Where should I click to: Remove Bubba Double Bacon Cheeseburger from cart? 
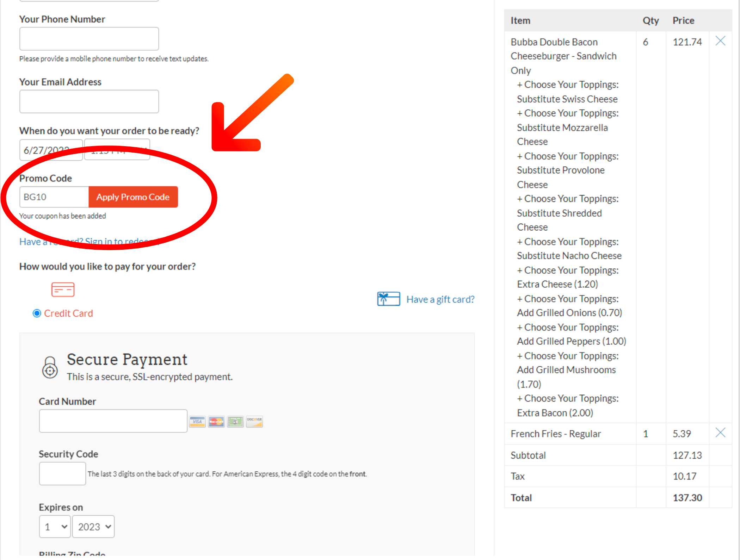[720, 41]
